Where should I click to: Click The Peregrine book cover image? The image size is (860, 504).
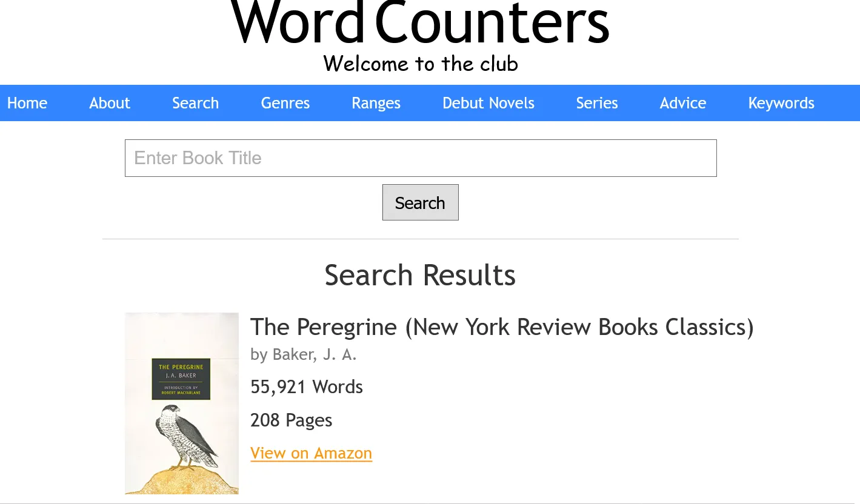click(182, 403)
